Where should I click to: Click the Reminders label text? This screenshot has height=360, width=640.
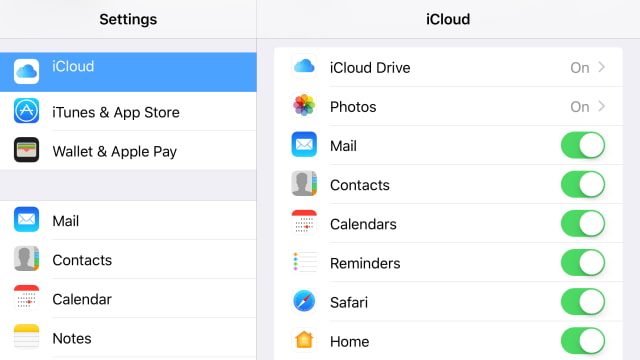click(365, 264)
